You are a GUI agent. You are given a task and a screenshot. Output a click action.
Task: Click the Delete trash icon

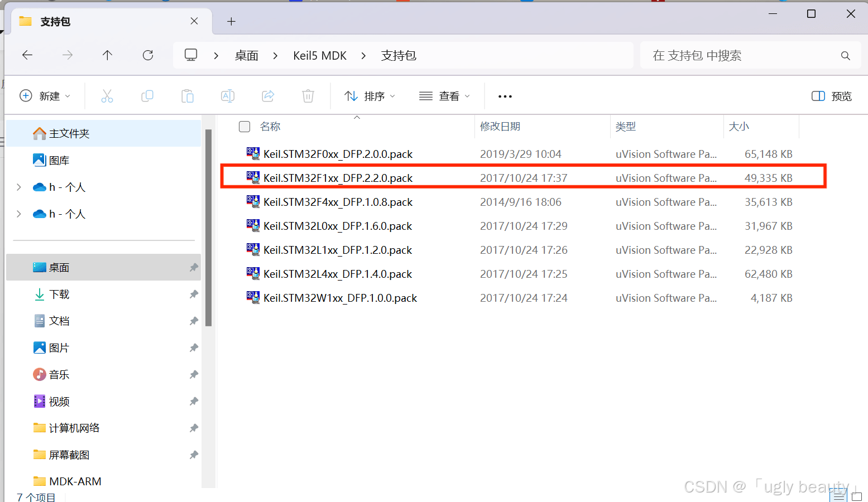(308, 96)
